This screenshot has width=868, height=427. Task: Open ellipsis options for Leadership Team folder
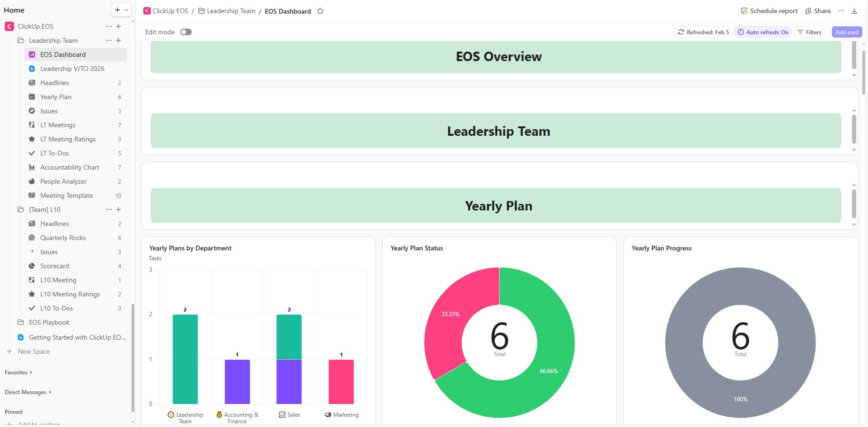[x=109, y=40]
